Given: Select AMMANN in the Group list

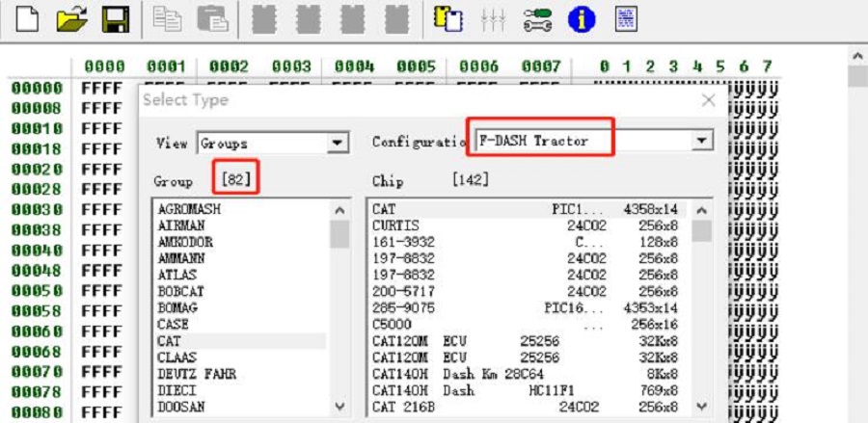Looking at the screenshot, I should tap(239, 258).
